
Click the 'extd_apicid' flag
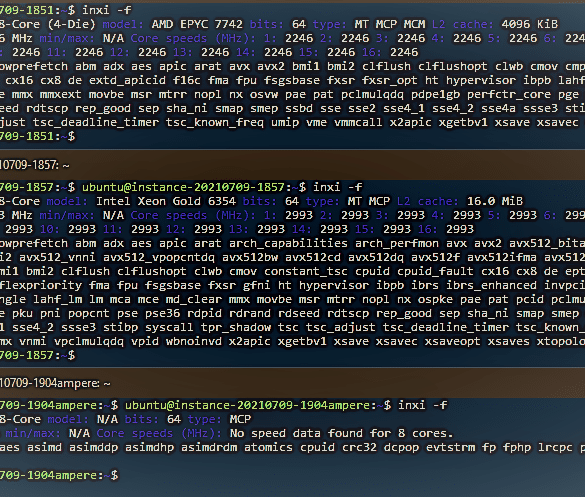[127, 81]
